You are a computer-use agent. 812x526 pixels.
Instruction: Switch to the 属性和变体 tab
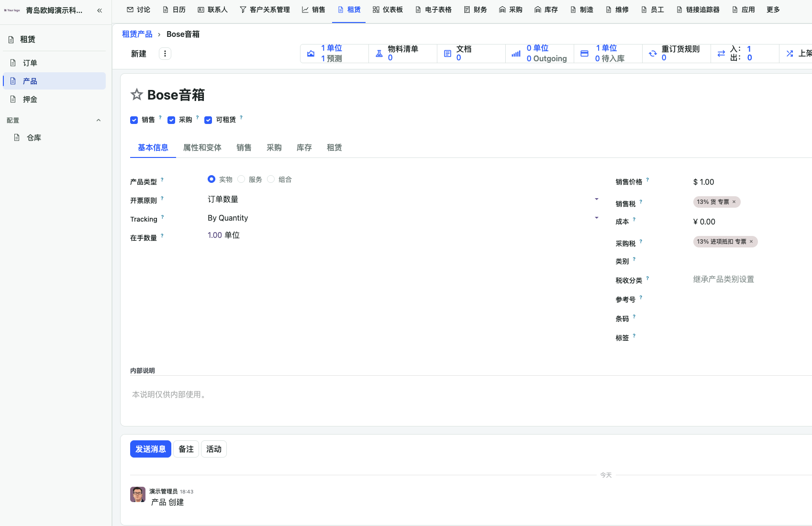click(202, 147)
